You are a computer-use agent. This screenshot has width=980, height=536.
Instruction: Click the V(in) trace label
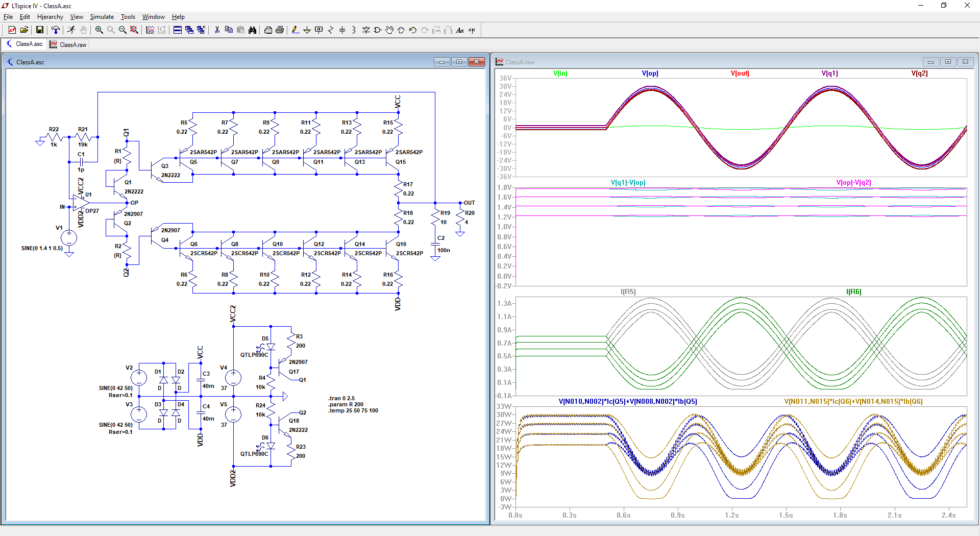[x=560, y=74]
